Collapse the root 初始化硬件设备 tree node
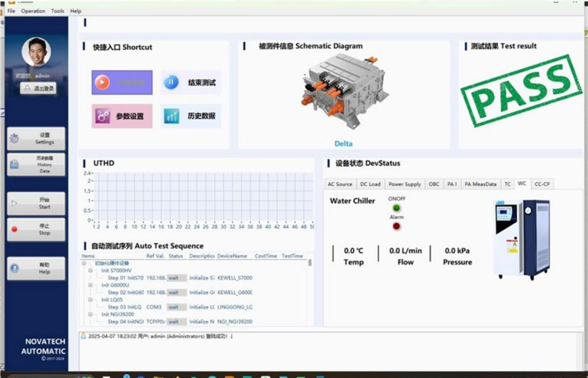The height and width of the screenshot is (378, 588). (x=84, y=263)
